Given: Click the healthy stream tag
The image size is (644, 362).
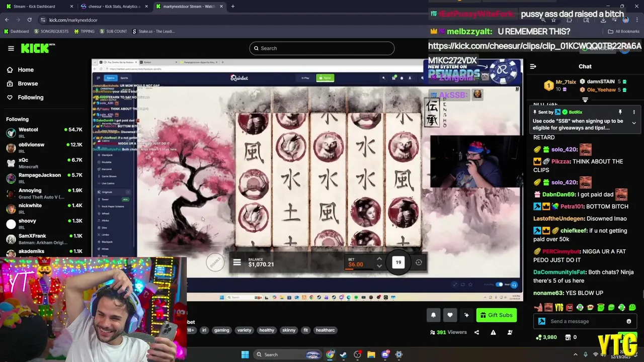Looking at the screenshot, I should 267,330.
